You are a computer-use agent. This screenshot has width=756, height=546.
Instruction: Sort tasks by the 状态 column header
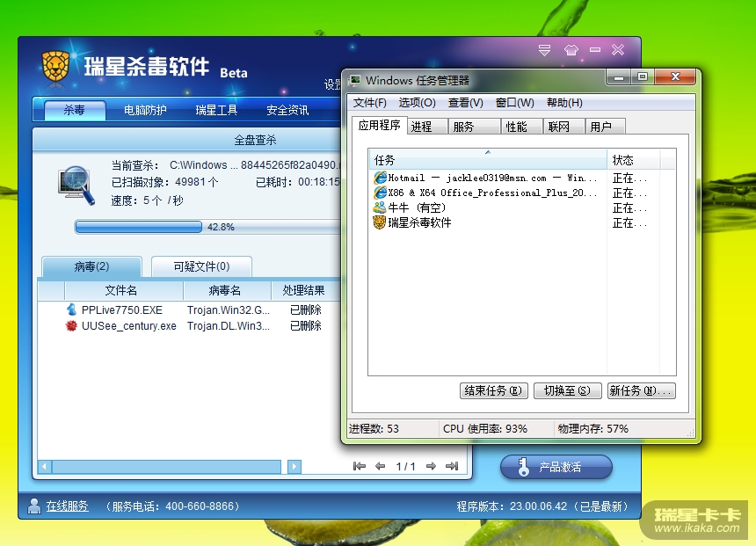click(x=633, y=160)
